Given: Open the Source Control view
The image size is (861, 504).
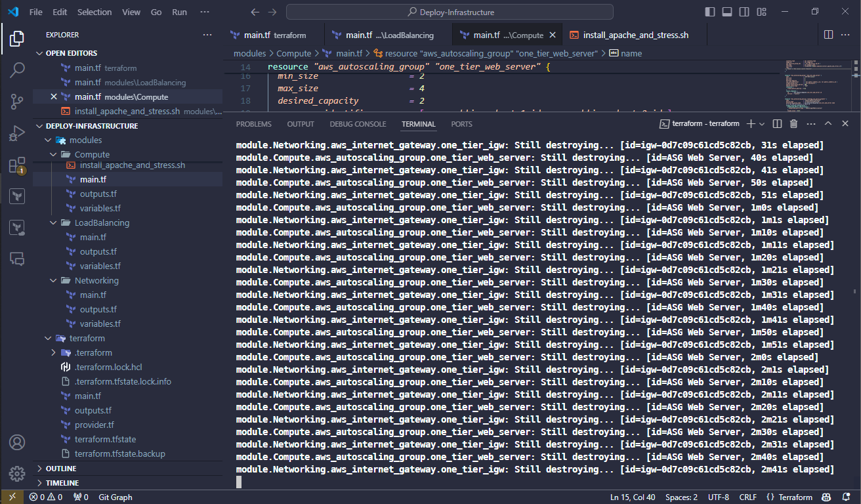Looking at the screenshot, I should (17, 102).
